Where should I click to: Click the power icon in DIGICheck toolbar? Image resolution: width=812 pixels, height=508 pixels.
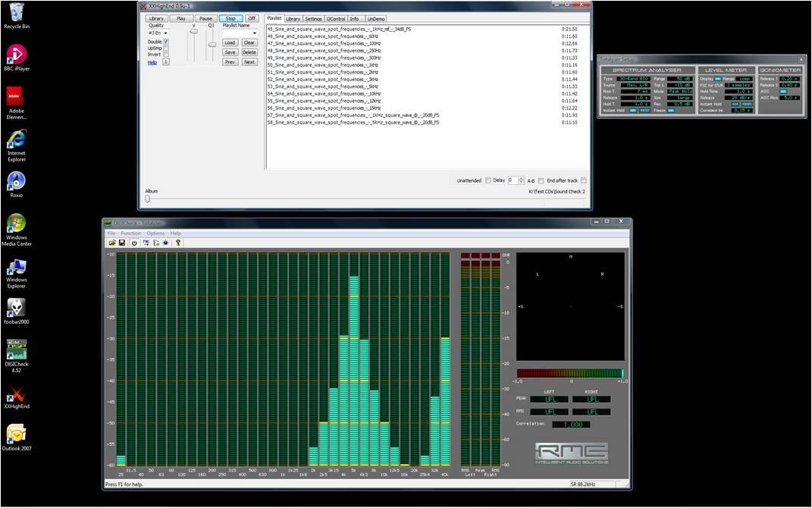[134, 243]
